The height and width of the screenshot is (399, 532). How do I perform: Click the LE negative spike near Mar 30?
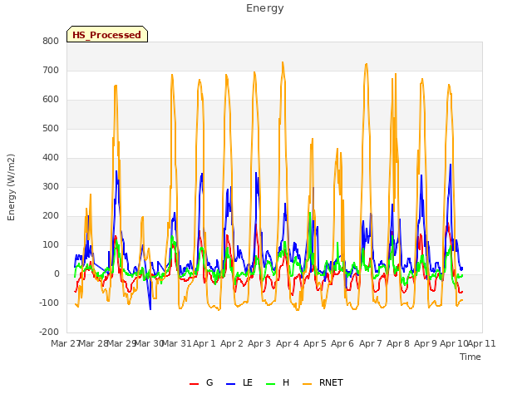point(150,309)
